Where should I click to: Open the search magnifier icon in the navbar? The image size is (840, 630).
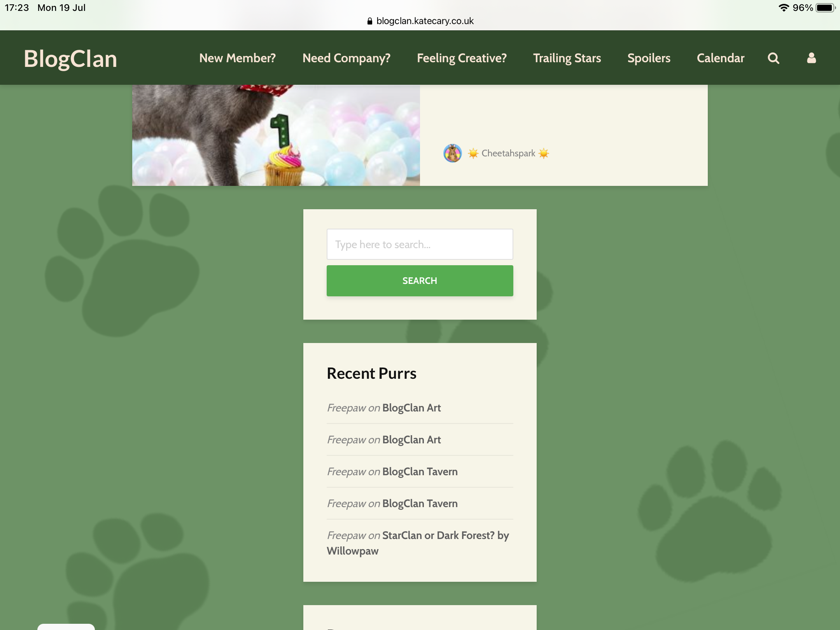click(773, 58)
